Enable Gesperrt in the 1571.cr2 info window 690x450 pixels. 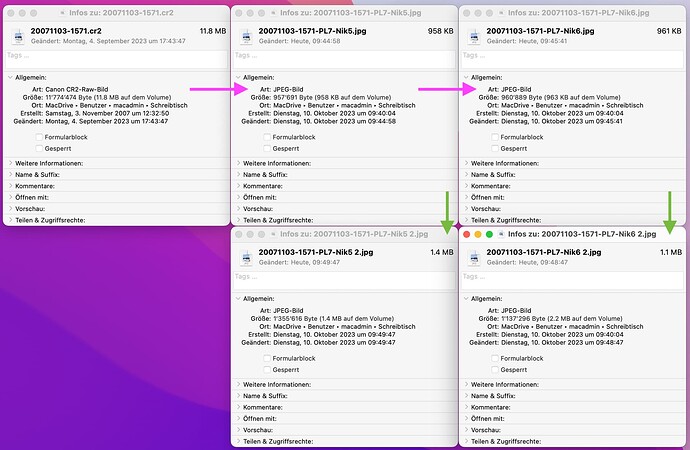(x=39, y=149)
